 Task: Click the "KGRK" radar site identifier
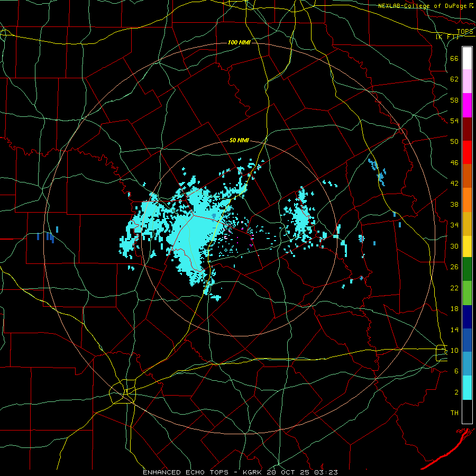[253, 472]
